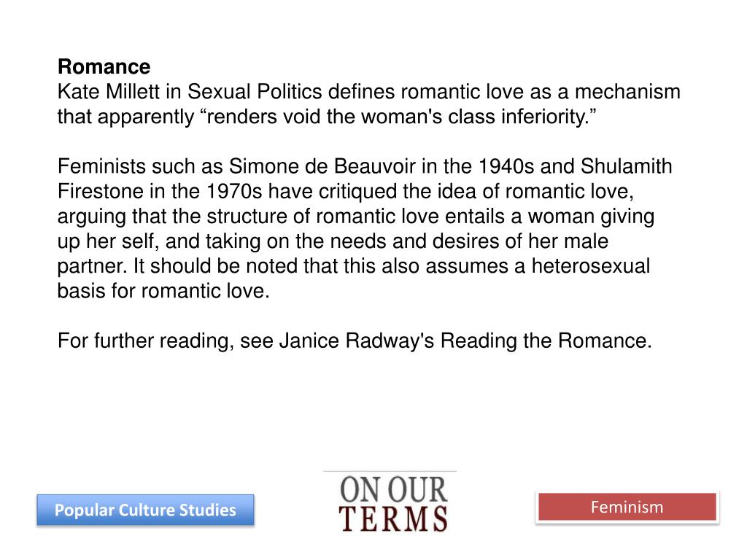Select the bold Romance heading
The image size is (747, 560).
(104, 66)
